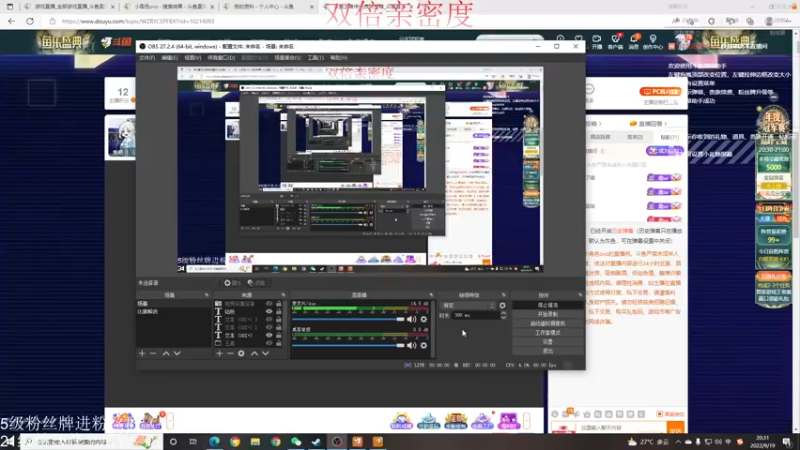Start the virtual camera
The width and height of the screenshot is (800, 450).
tap(547, 323)
